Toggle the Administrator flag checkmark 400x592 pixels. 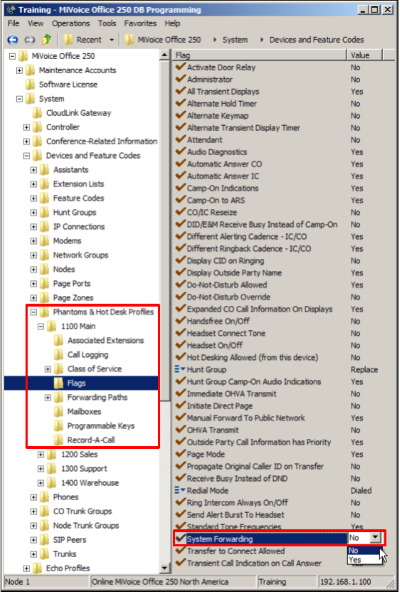click(x=181, y=79)
